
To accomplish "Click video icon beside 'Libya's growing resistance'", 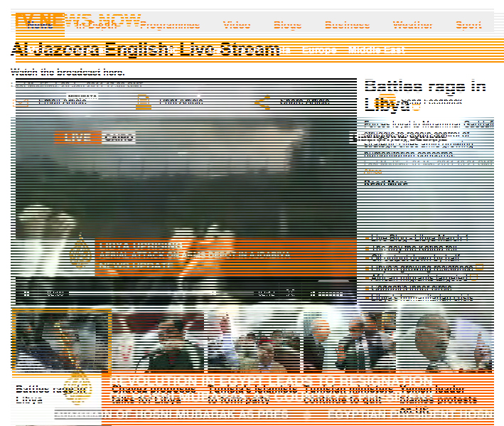I will [479, 267].
